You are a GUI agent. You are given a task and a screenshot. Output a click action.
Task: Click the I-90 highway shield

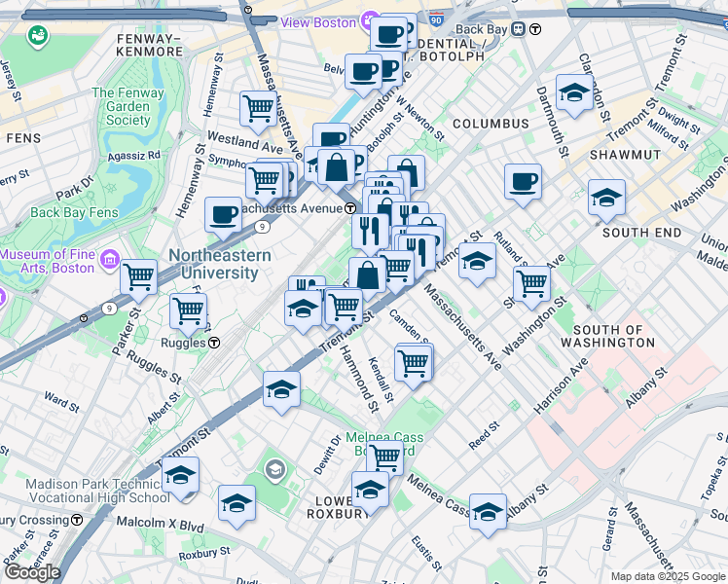(435, 20)
